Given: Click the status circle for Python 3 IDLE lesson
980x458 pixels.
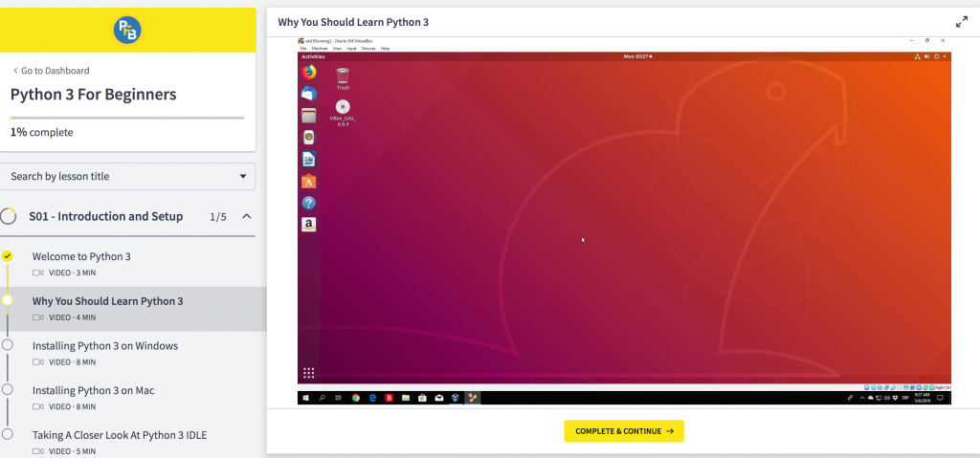Looking at the screenshot, I should pyautogui.click(x=8, y=434).
